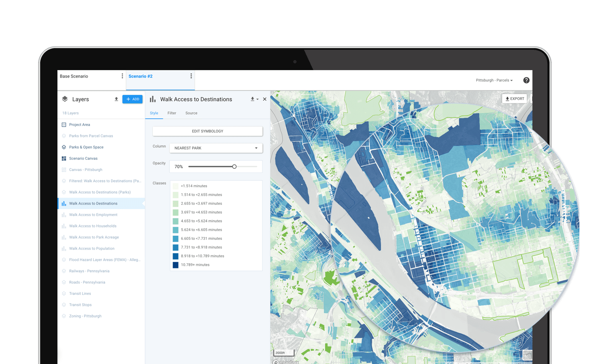
Task: Toggle the Zoning - Pittsburgh layer
Action: [64, 316]
